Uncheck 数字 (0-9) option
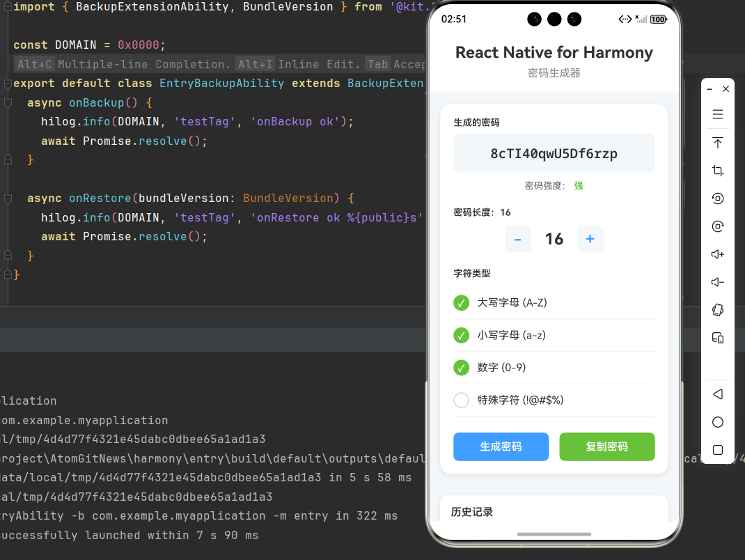Screen dimensions: 745x560 click(461, 368)
